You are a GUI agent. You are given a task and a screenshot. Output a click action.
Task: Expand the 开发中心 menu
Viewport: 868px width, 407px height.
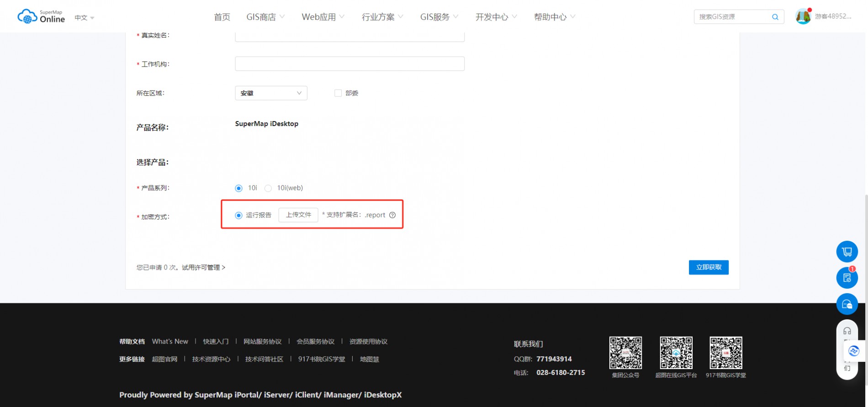pyautogui.click(x=496, y=17)
